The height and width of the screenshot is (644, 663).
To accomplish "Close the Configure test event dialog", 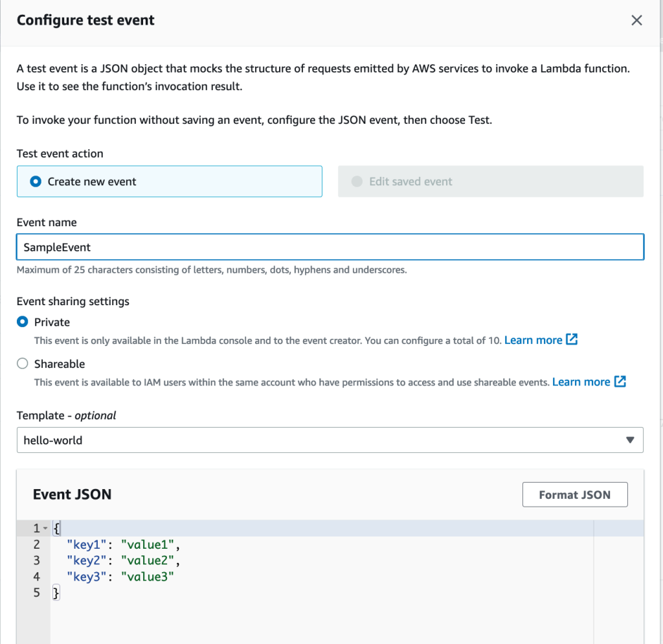I will click(636, 20).
